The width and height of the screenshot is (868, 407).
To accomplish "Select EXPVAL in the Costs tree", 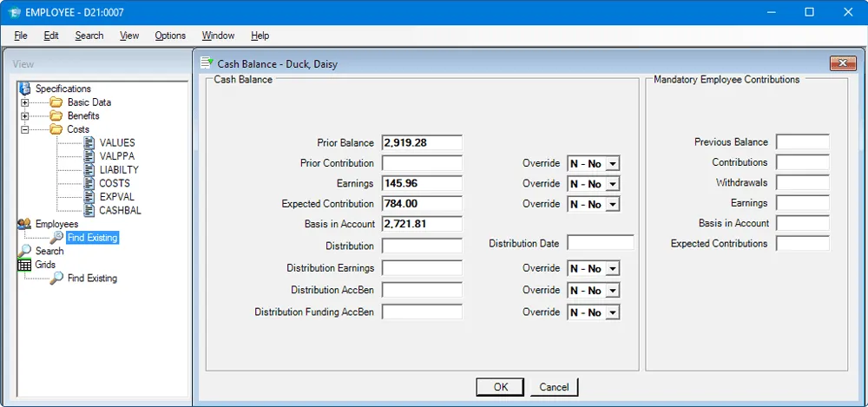I will tap(117, 197).
